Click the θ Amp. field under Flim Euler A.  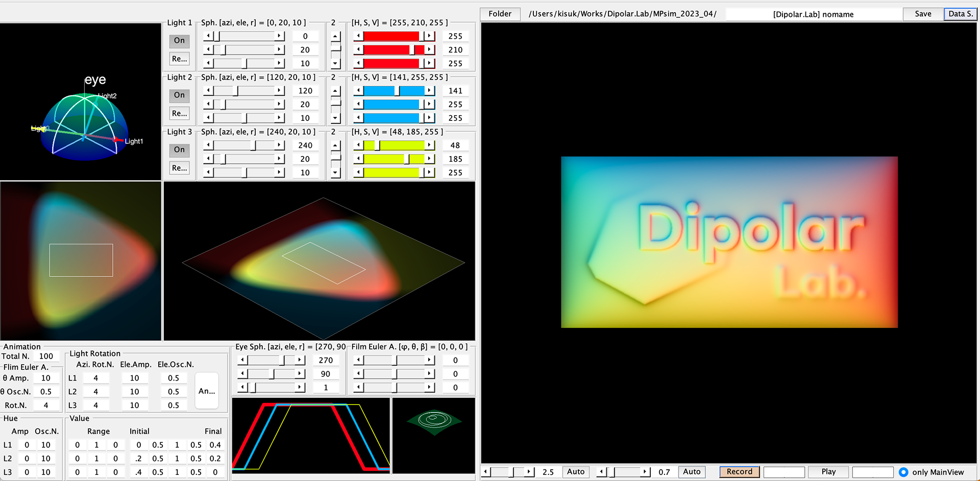(46, 378)
